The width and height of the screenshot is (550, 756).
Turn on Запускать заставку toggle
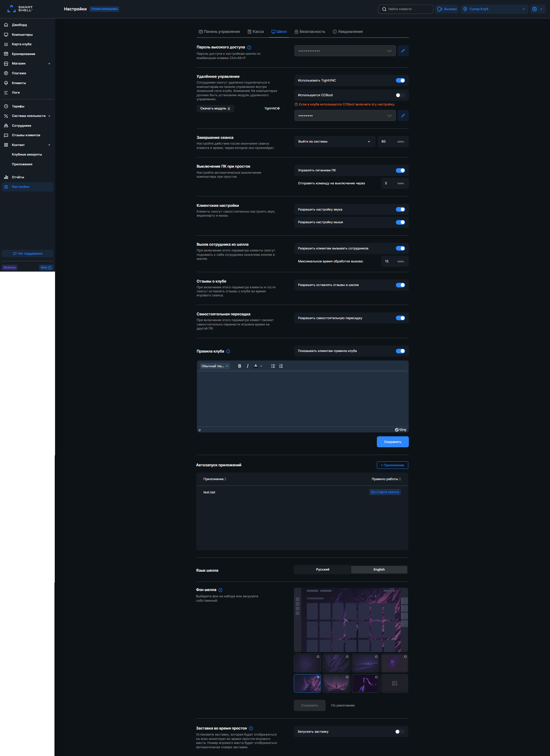400,732
